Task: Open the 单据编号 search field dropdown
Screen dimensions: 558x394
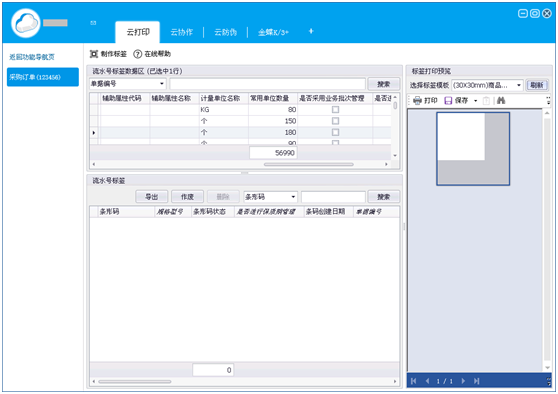Action: [x=162, y=84]
